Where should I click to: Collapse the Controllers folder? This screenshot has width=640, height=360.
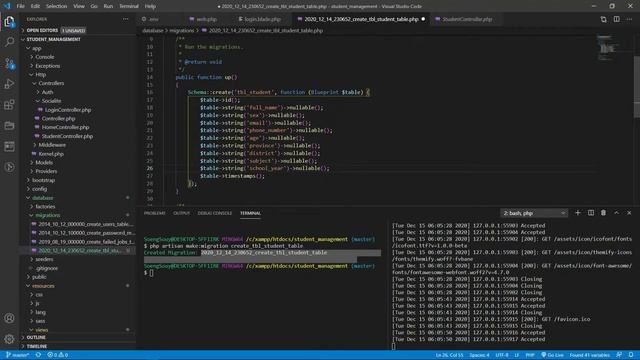51,83
